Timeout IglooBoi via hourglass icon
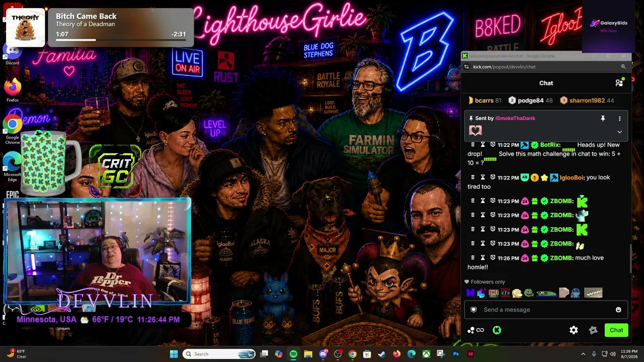The height and width of the screenshot is (362, 644). [482, 177]
